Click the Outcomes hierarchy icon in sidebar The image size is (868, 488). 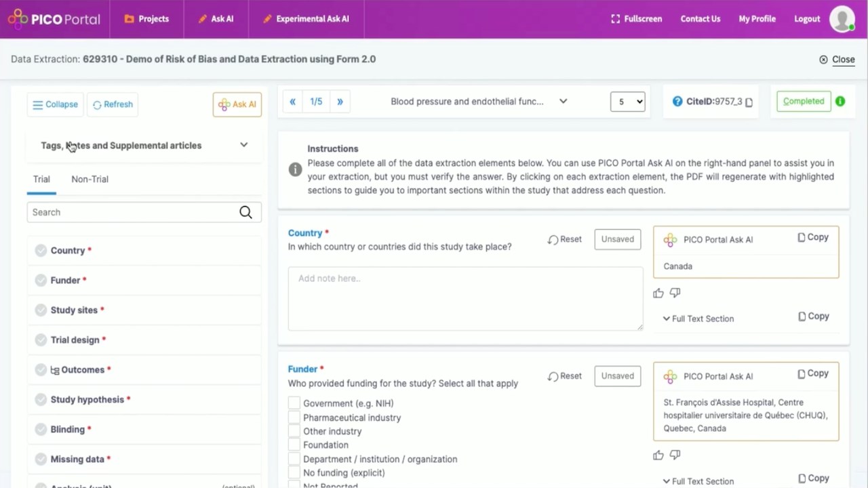(55, 370)
